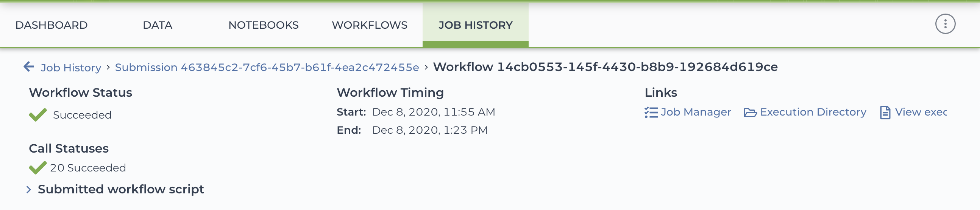
Task: Open the three-dot workspace menu icon
Action: tap(945, 24)
